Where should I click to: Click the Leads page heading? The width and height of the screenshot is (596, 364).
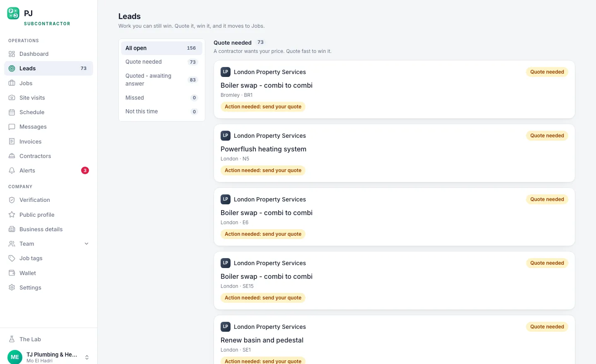[130, 17]
